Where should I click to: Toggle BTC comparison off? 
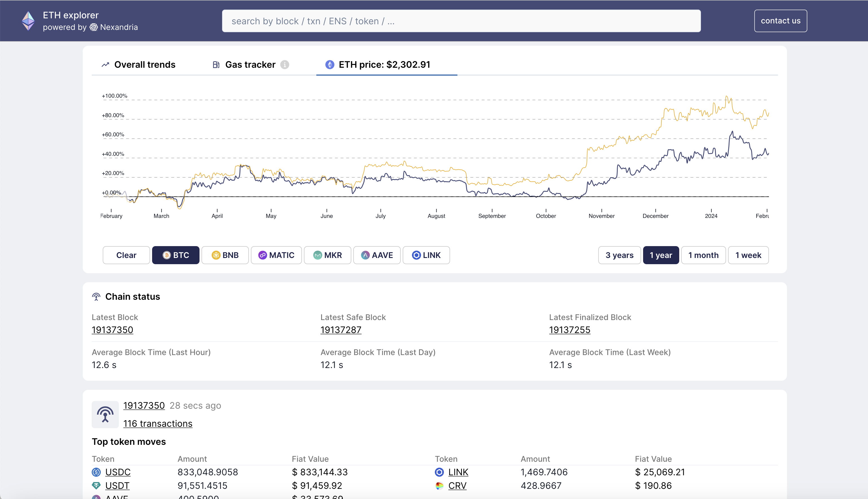click(176, 255)
